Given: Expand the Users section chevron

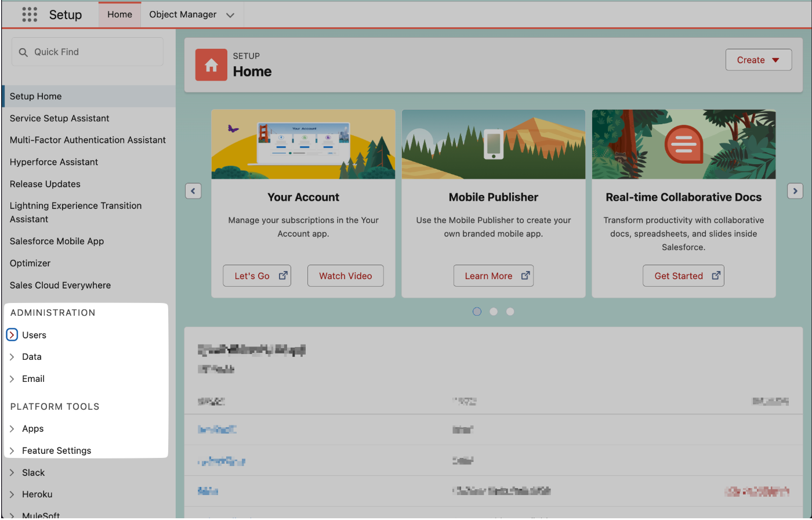Looking at the screenshot, I should tap(12, 335).
